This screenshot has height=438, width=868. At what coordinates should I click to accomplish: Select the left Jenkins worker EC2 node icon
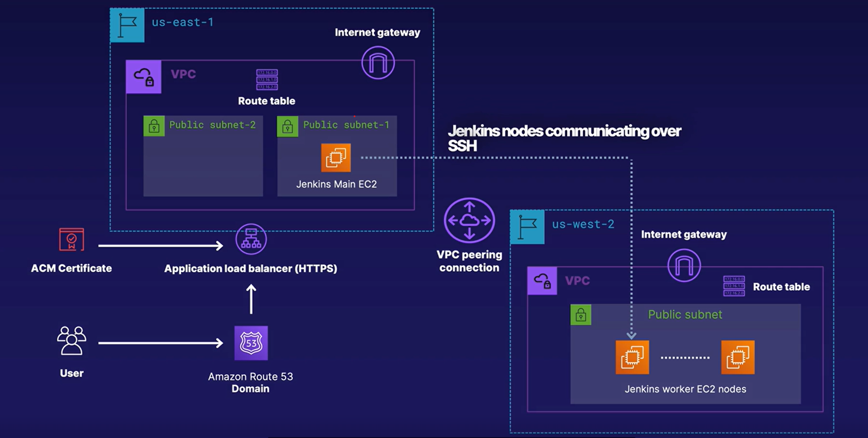[x=632, y=358]
